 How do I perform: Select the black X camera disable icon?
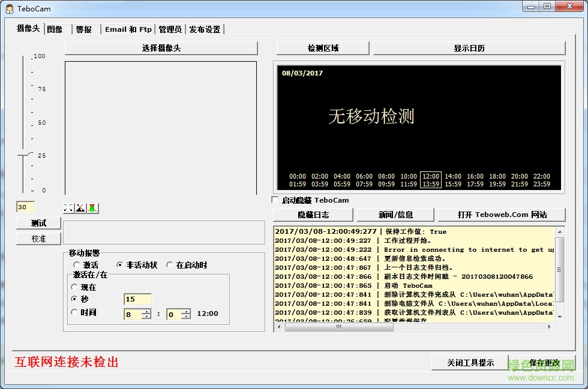click(80, 207)
